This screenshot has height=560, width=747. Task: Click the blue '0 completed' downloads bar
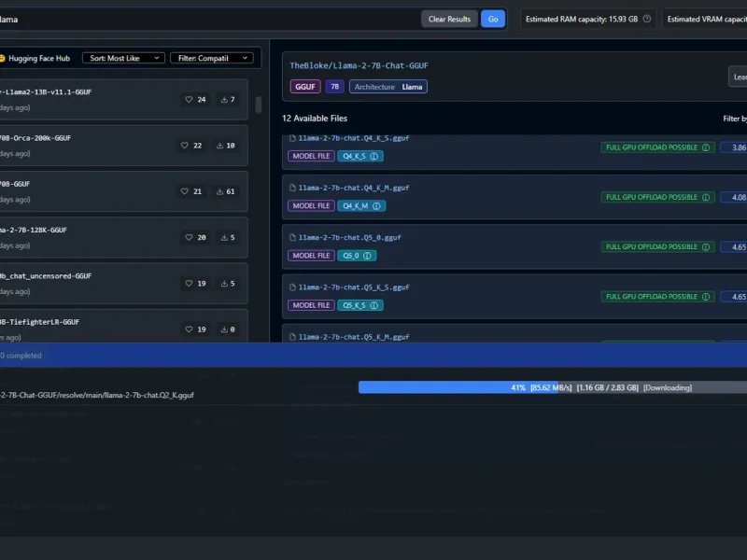tap(373, 356)
